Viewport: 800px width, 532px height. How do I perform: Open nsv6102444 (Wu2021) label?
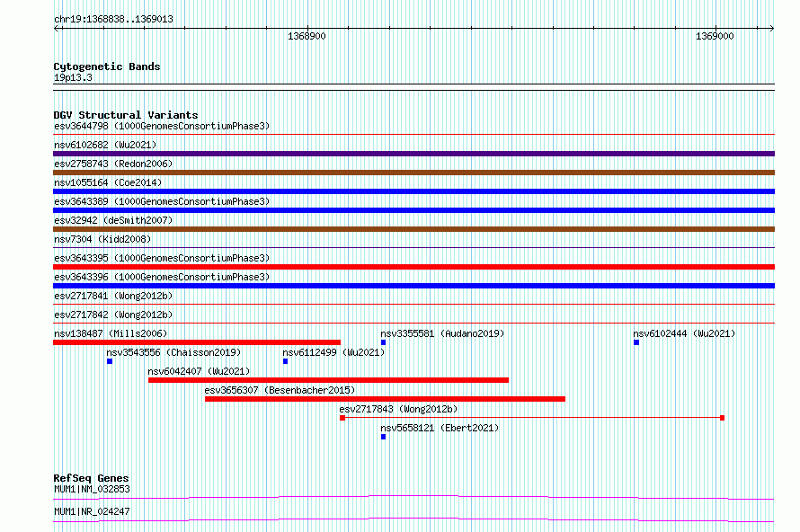point(684,333)
